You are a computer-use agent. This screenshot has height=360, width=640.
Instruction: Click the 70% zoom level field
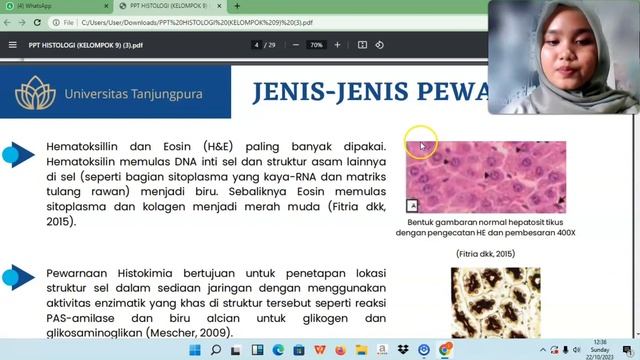click(316, 45)
